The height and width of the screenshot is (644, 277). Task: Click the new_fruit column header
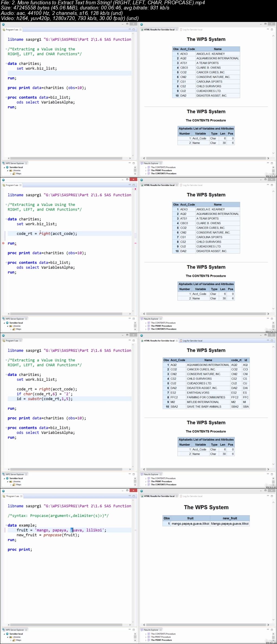pyautogui.click(x=230, y=518)
